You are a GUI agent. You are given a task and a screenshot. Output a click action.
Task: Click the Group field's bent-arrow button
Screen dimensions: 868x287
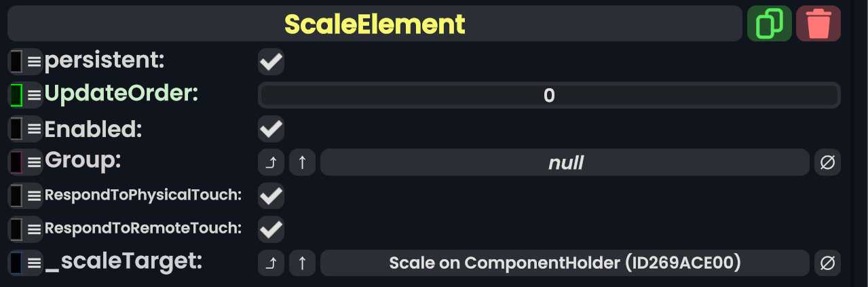click(x=271, y=163)
